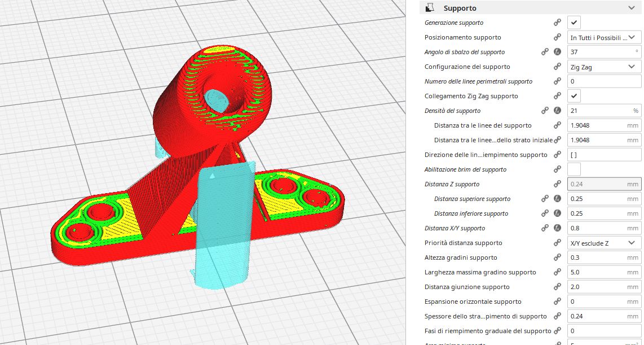Click the Generazione supporto label
Image resolution: width=644 pixels, height=345 pixels.
pos(454,23)
